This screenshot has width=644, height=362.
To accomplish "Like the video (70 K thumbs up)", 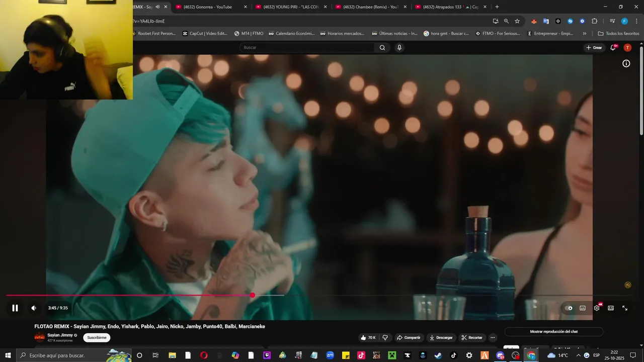I will coord(368,337).
